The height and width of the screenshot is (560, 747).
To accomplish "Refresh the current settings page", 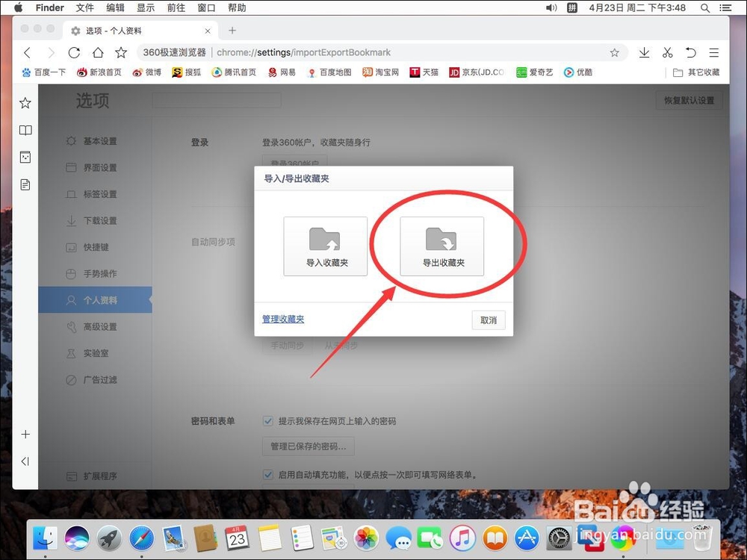I will (74, 53).
